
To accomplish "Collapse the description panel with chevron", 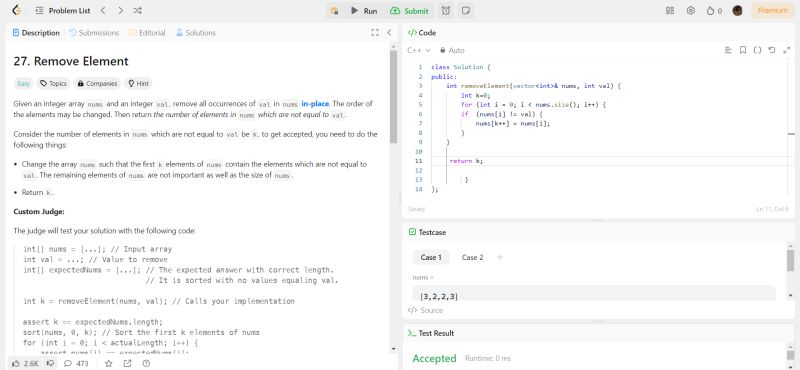I will coord(389,33).
